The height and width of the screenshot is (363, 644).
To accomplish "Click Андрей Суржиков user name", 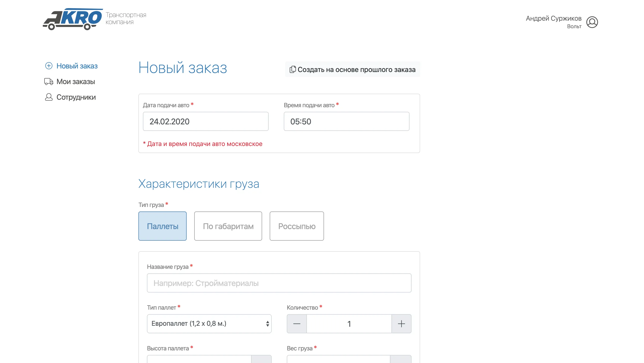I will click(x=553, y=18).
